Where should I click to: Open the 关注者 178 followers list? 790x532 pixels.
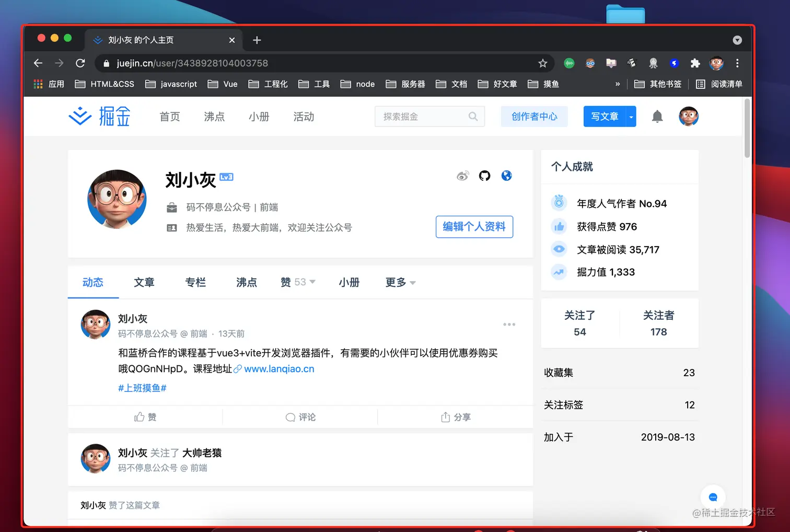(x=659, y=323)
